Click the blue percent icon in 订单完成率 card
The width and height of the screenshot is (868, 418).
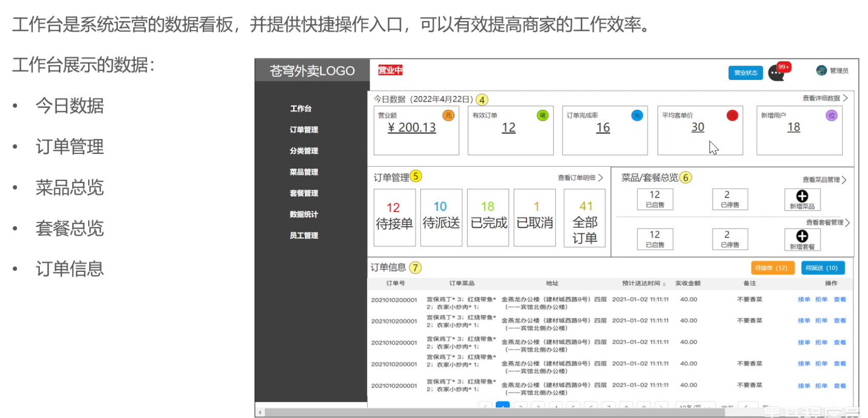coord(637,115)
